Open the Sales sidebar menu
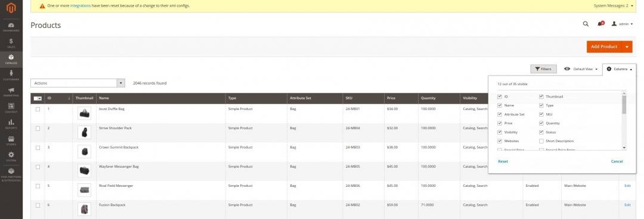The image size is (644, 219). (11, 43)
